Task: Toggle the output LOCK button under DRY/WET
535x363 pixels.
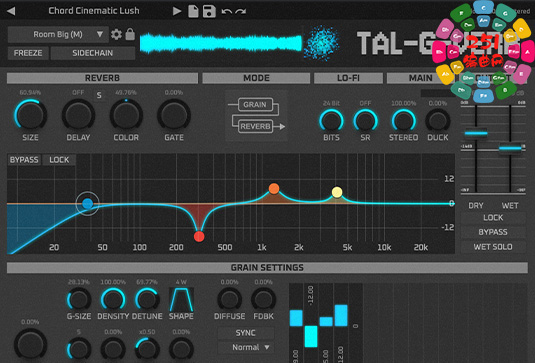Action: coord(493,218)
